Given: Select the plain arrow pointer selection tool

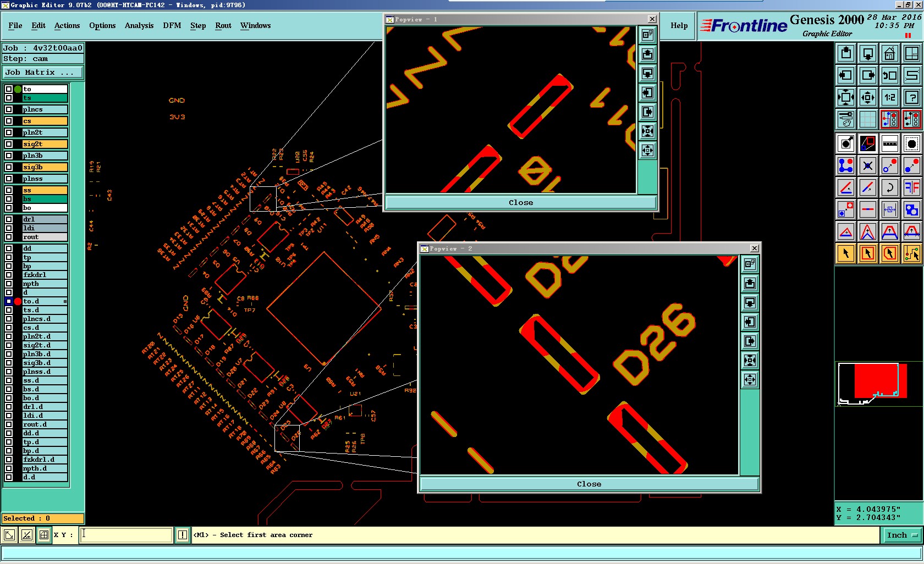Looking at the screenshot, I should point(846,253).
